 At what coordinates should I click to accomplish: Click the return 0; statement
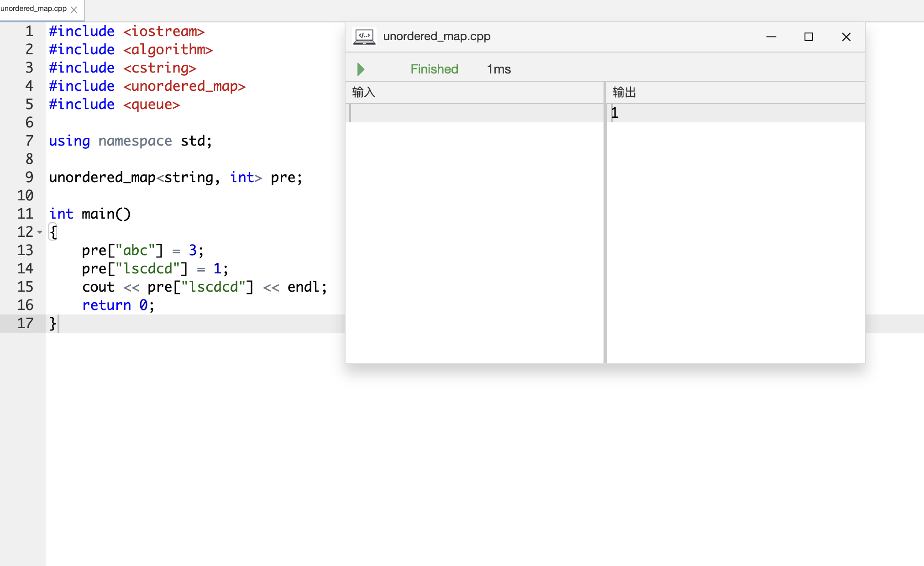tap(118, 305)
